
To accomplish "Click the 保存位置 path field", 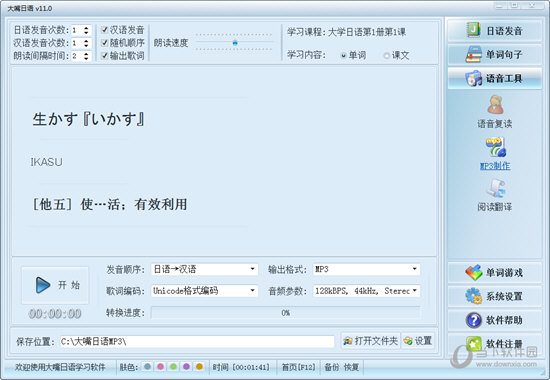I will click(197, 341).
